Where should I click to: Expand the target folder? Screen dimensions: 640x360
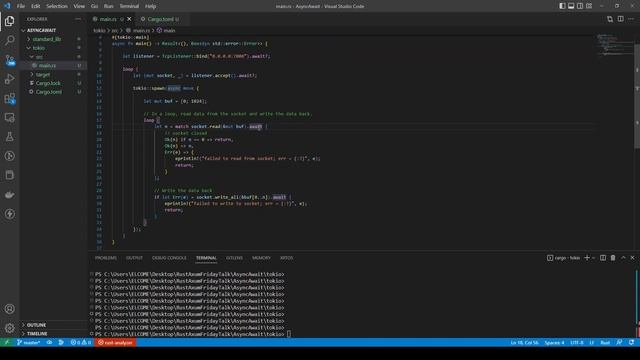[x=32, y=74]
